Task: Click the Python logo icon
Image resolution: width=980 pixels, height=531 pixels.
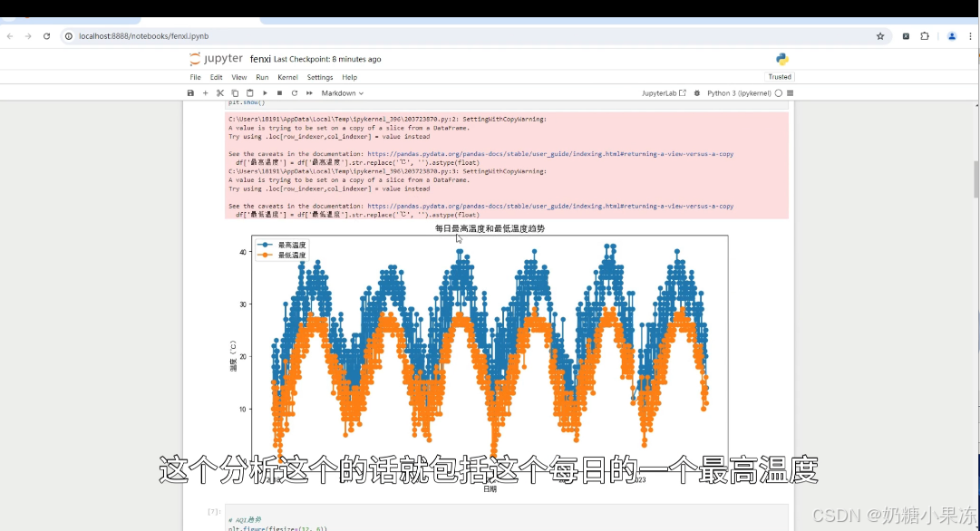Action: [781, 59]
